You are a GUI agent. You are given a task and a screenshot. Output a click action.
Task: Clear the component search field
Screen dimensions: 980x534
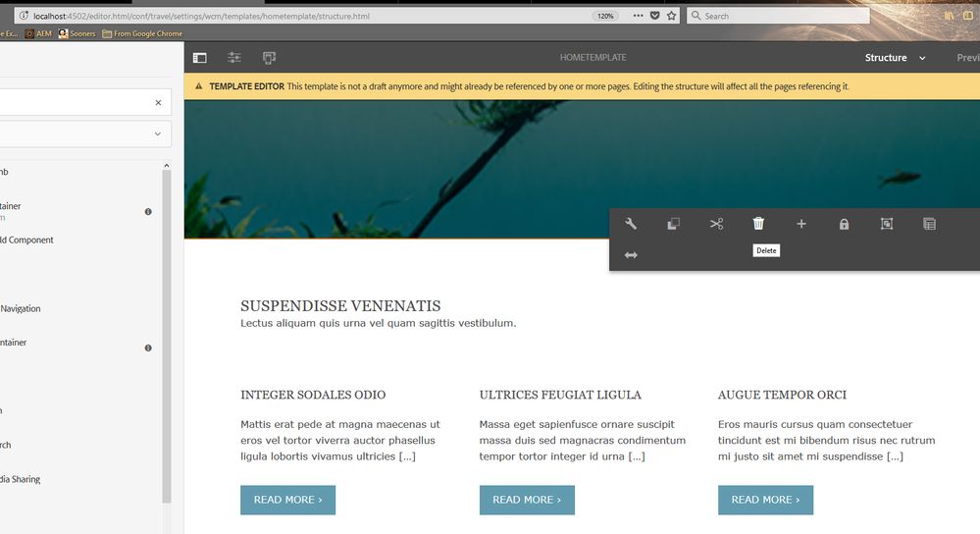pos(158,102)
